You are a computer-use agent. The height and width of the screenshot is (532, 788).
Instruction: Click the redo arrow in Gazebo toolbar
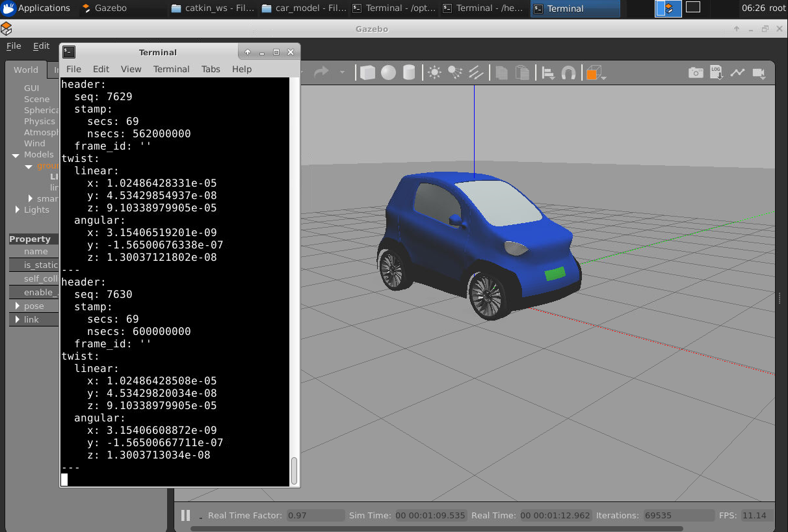tap(321, 72)
